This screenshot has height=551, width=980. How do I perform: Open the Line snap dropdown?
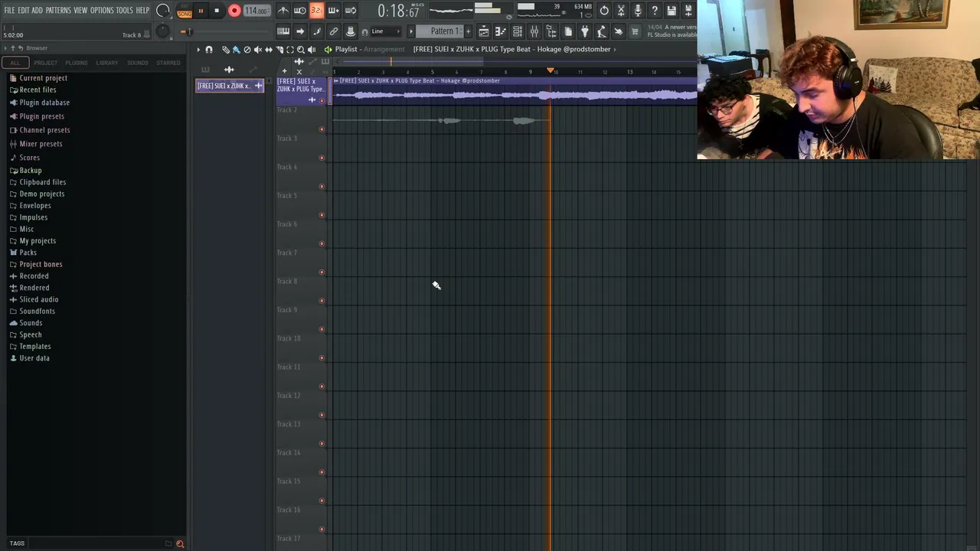tap(385, 31)
